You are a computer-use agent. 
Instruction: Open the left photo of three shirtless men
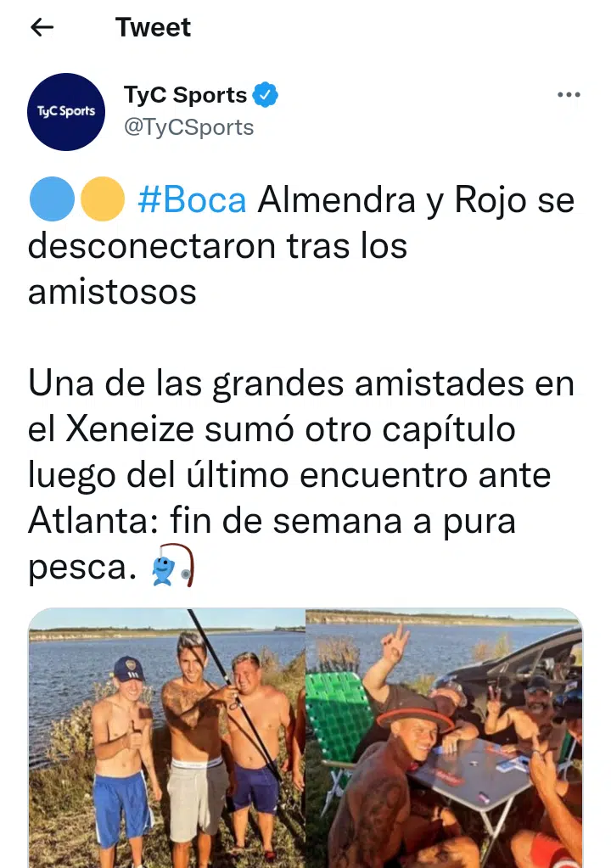(166, 738)
